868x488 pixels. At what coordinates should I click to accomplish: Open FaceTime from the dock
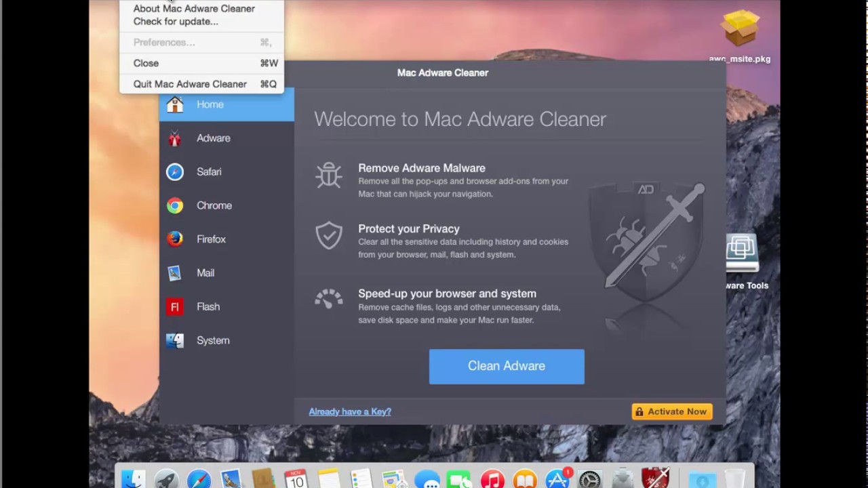(x=460, y=480)
